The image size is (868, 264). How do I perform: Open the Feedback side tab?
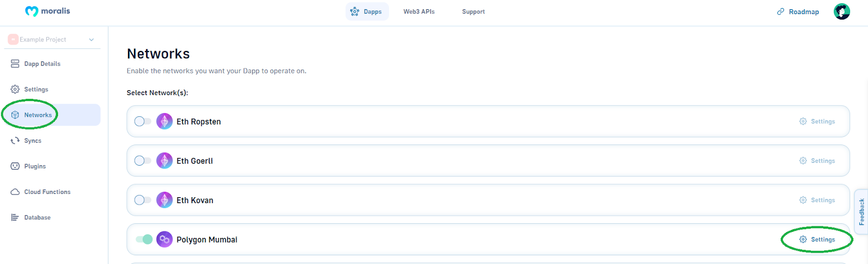tap(861, 212)
